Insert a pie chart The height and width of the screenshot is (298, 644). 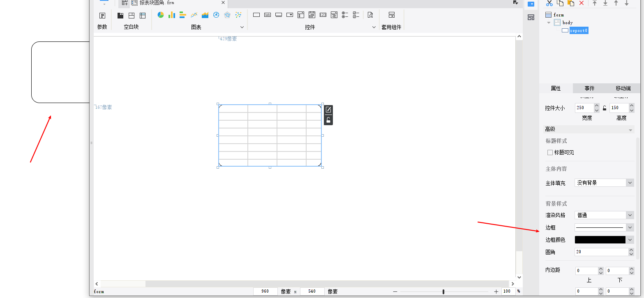point(161,15)
